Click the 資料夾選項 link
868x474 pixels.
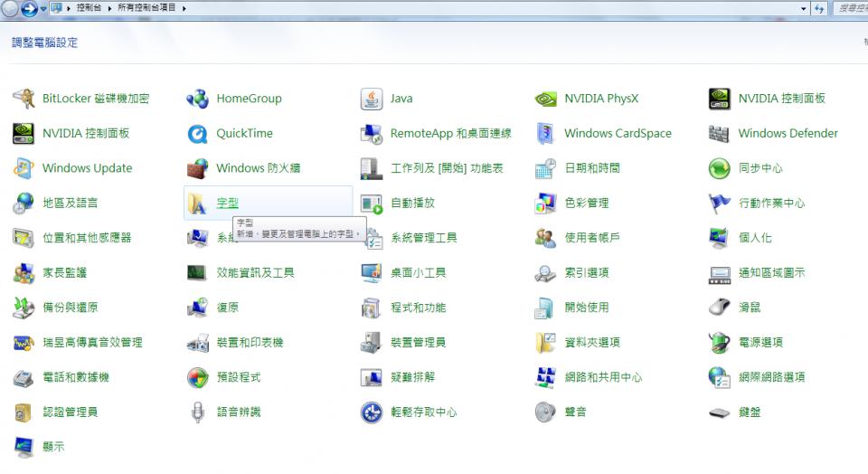coord(592,343)
